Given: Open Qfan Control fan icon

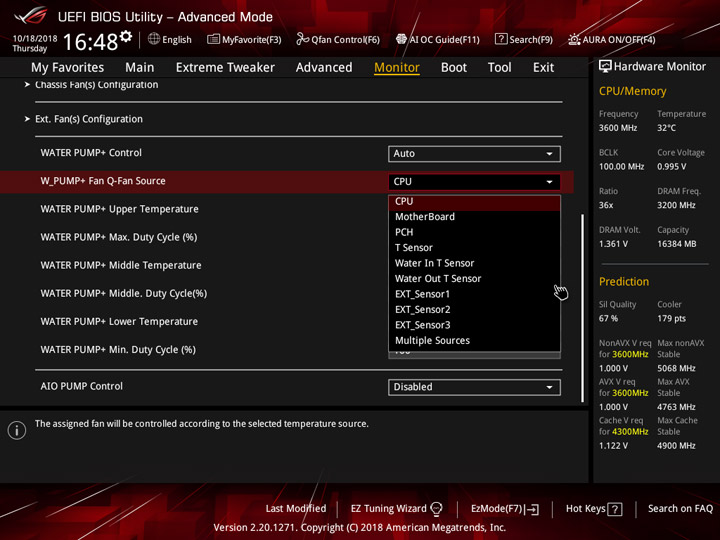Looking at the screenshot, I should pos(302,39).
